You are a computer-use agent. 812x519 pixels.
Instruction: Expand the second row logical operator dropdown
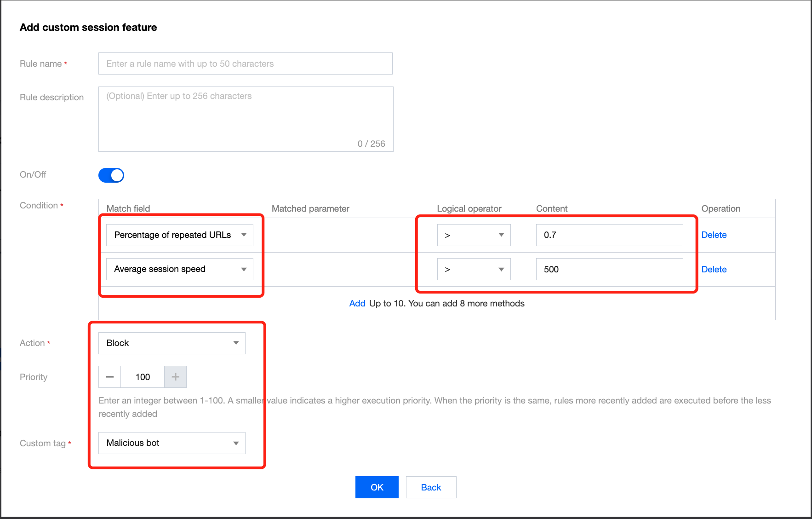click(474, 269)
